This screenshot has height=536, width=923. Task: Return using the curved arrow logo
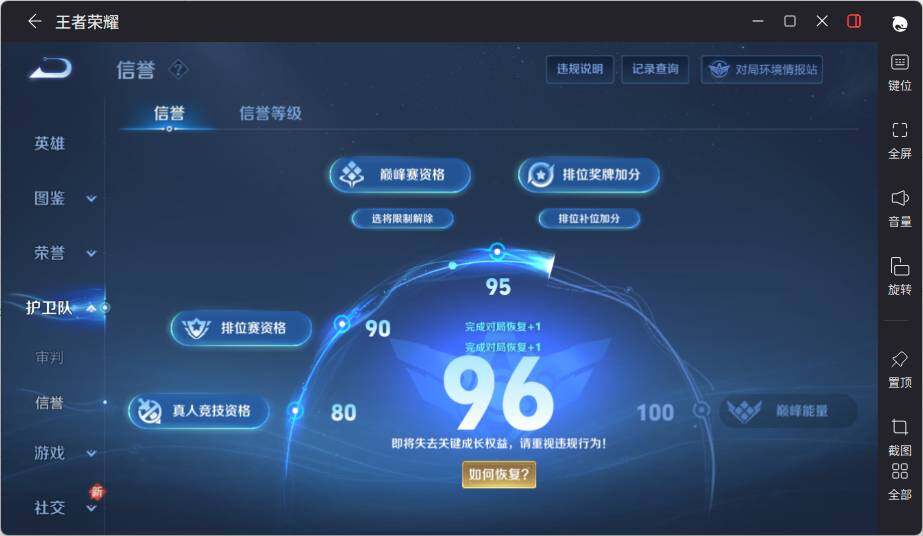pyautogui.click(x=51, y=68)
